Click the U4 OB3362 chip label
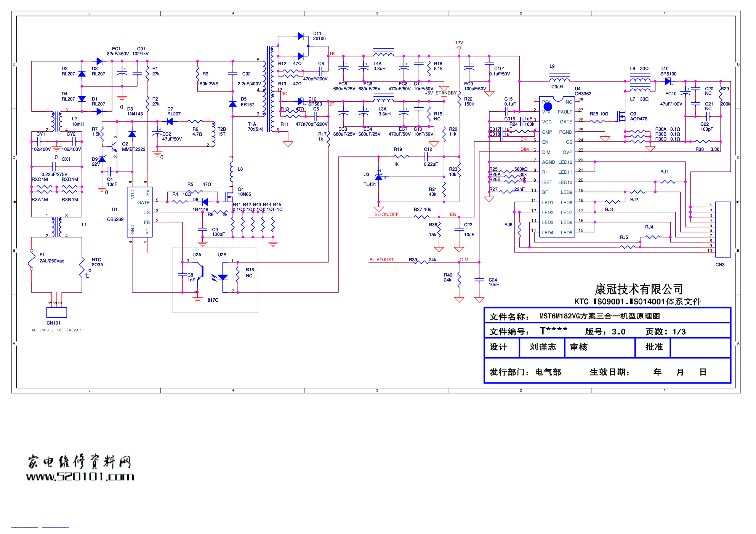756x534 pixels. click(x=583, y=91)
